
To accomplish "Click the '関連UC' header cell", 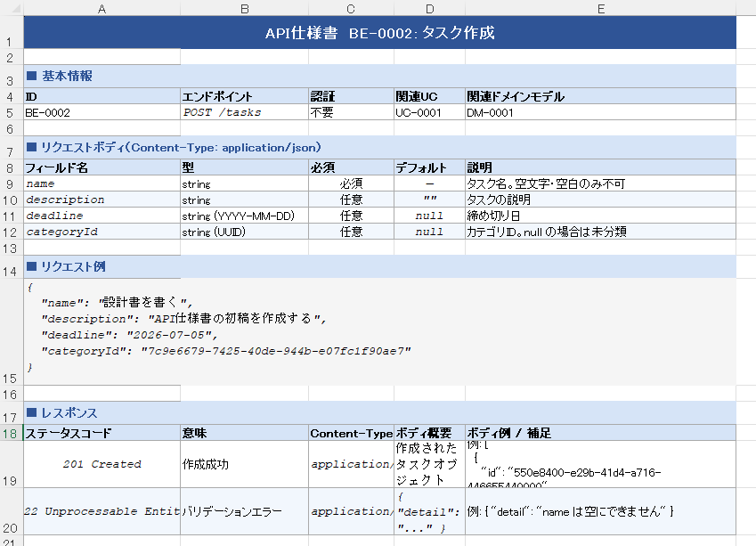I will (x=429, y=96).
